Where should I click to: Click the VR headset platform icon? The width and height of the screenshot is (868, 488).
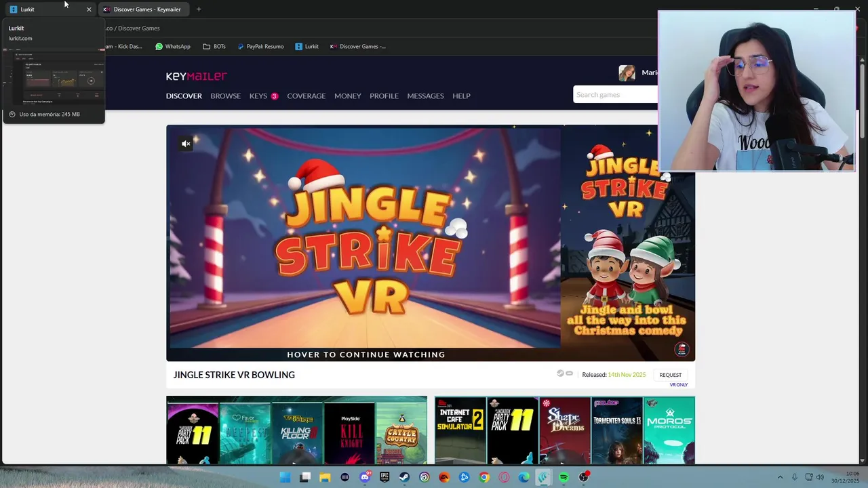click(x=570, y=373)
